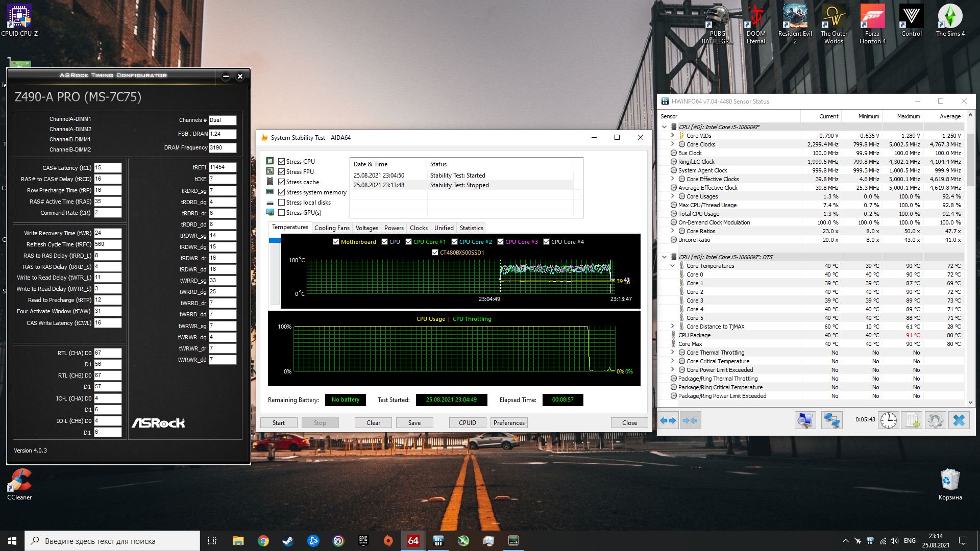Switch to the Cooling Fans tab

(332, 228)
